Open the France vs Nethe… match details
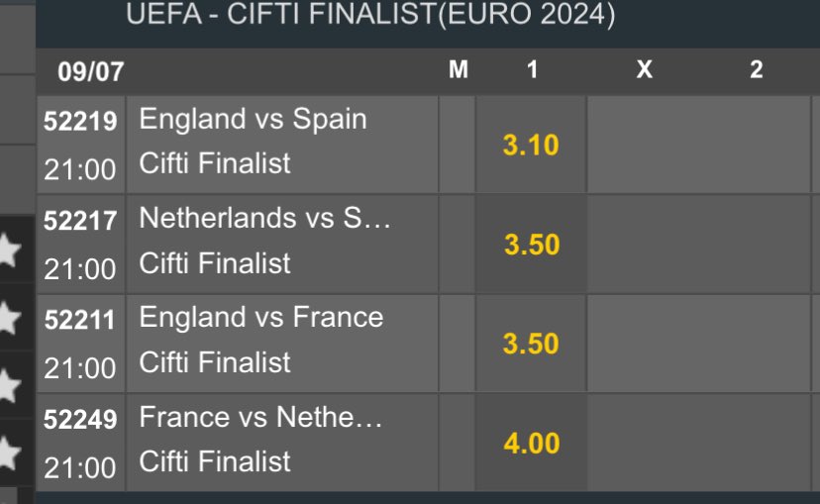Viewport: 820px width, 504px height. [x=261, y=417]
